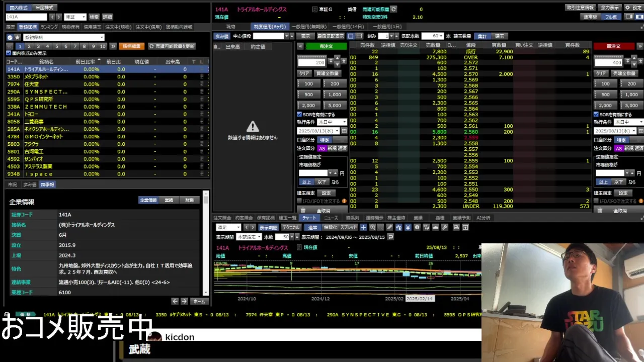The width and height of the screenshot is (644, 362).
Task: Refresh 売建可能数量 with the reload icon
Action: pyautogui.click(x=393, y=9)
